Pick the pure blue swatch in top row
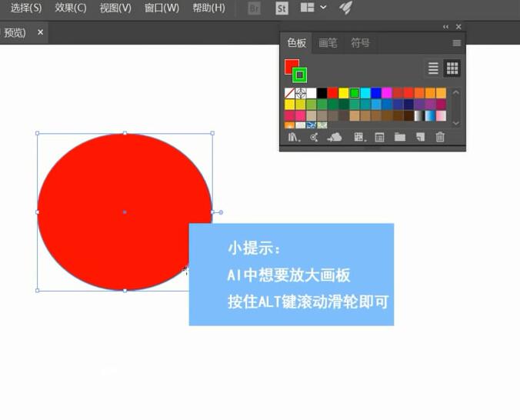Screen dimensions: 520x420 click(375, 93)
